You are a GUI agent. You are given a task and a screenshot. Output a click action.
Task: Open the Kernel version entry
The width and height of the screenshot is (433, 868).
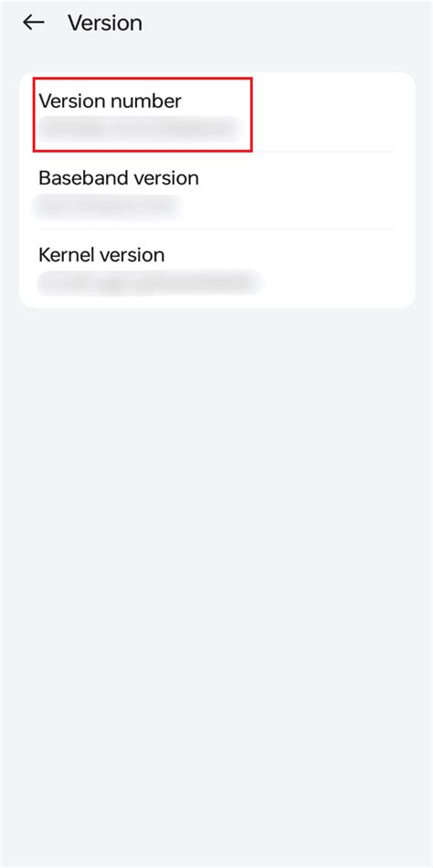217,268
